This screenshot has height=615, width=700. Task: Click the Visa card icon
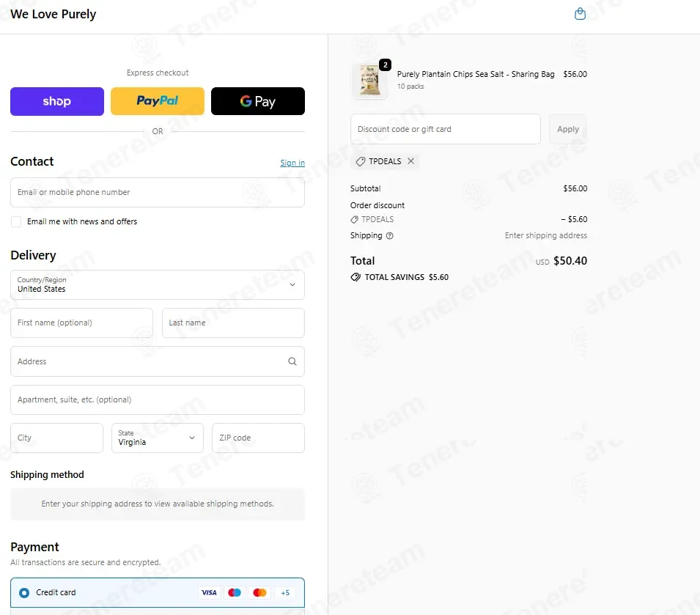tap(209, 593)
